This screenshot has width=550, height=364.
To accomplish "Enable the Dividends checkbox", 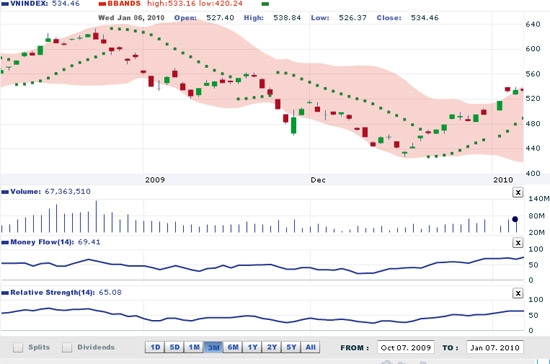I will (x=67, y=347).
